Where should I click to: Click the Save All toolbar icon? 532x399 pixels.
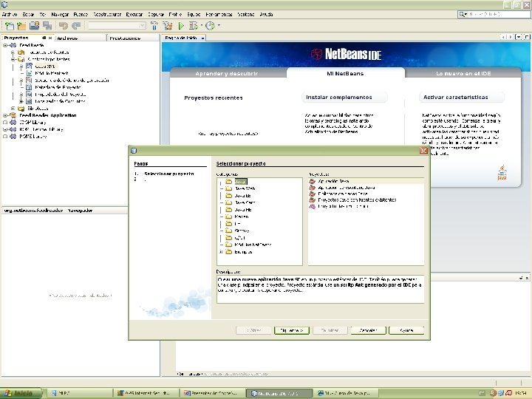tap(47, 25)
